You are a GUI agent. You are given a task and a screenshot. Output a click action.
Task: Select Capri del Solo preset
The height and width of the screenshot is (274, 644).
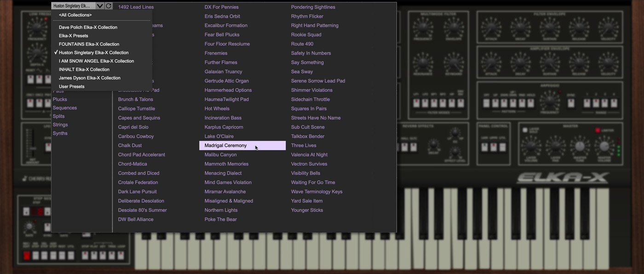133,127
